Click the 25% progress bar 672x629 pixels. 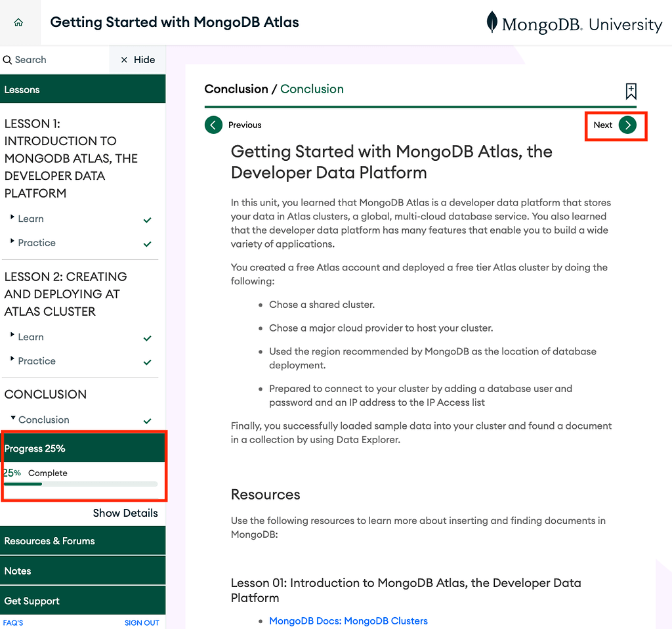pyautogui.click(x=80, y=484)
